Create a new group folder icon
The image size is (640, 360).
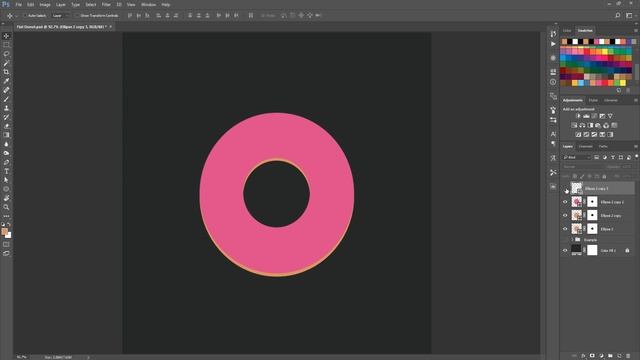610,356
